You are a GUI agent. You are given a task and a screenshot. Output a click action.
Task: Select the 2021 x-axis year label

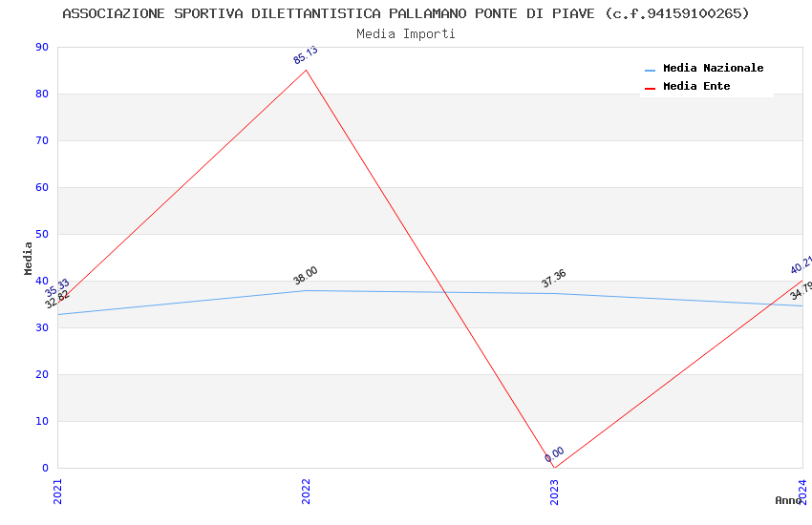[x=57, y=491]
